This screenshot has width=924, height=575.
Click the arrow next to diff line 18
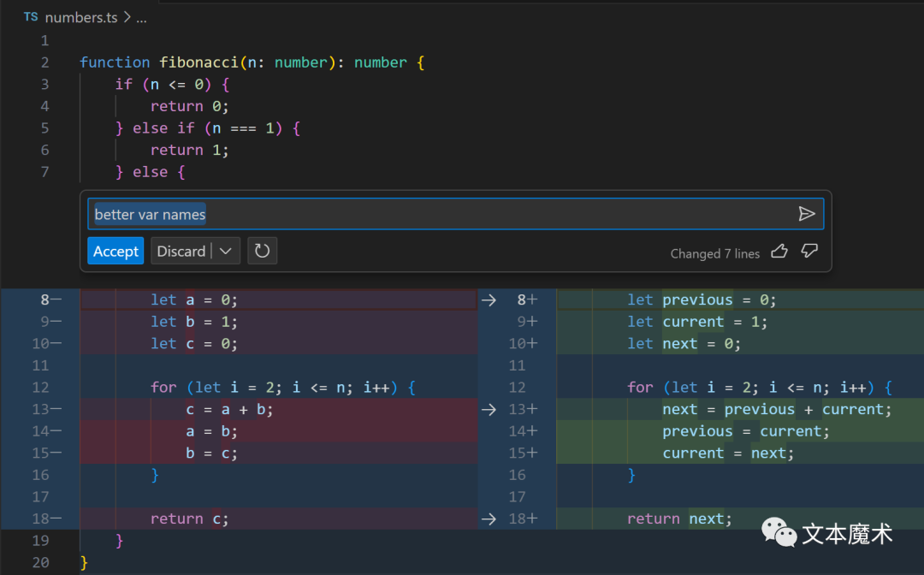coord(489,519)
